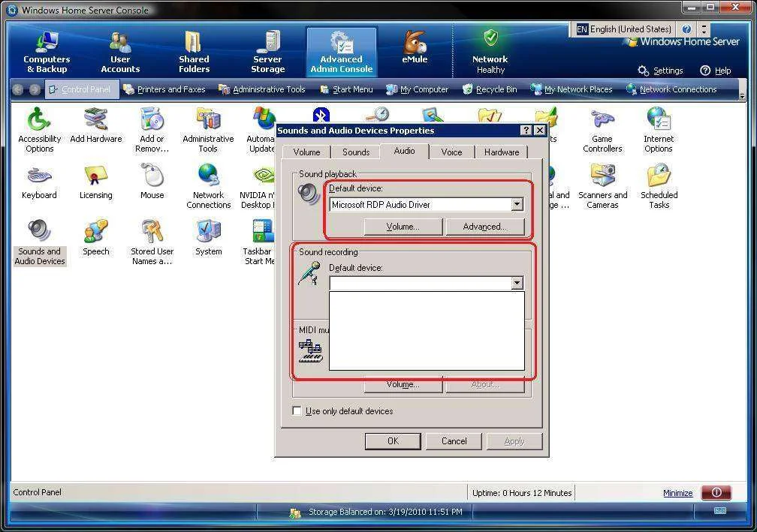The height and width of the screenshot is (532, 757).
Task: Click OK in audio properties dialog
Action: point(393,441)
